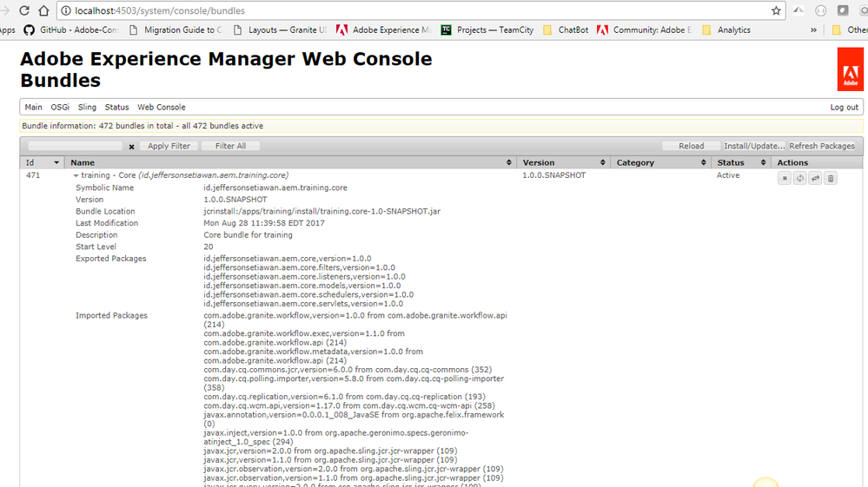The image size is (868, 487).
Task: Show more bookmarks chevron
Action: pyautogui.click(x=813, y=30)
